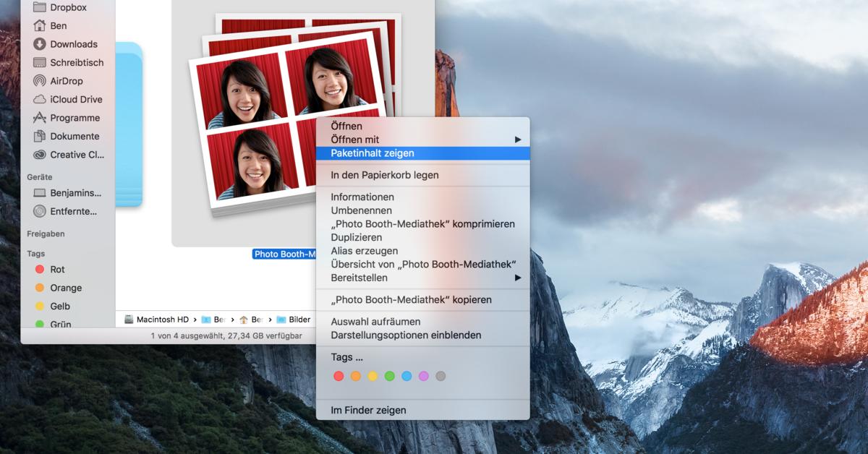Click the Programme applications icon
Viewport: 868px width, 454px height.
pos(39,118)
